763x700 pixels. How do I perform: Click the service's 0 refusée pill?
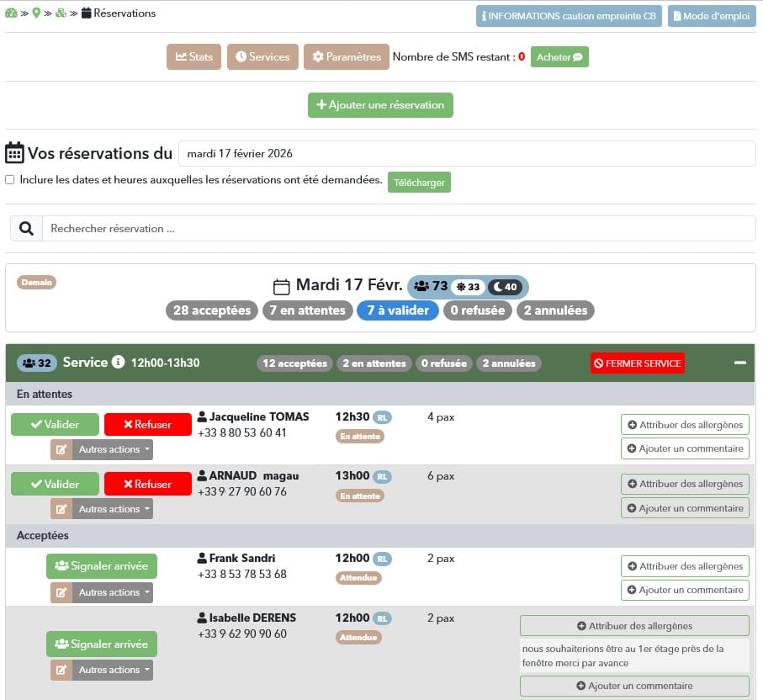444,363
